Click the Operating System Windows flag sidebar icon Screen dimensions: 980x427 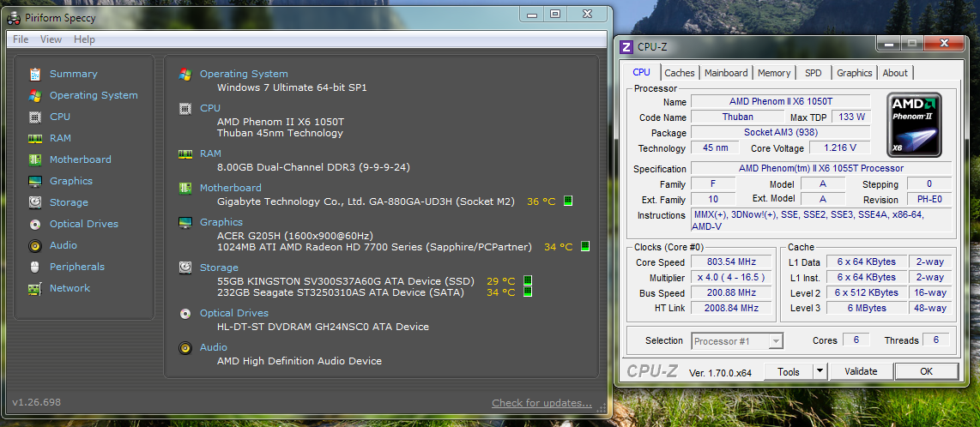(x=35, y=95)
